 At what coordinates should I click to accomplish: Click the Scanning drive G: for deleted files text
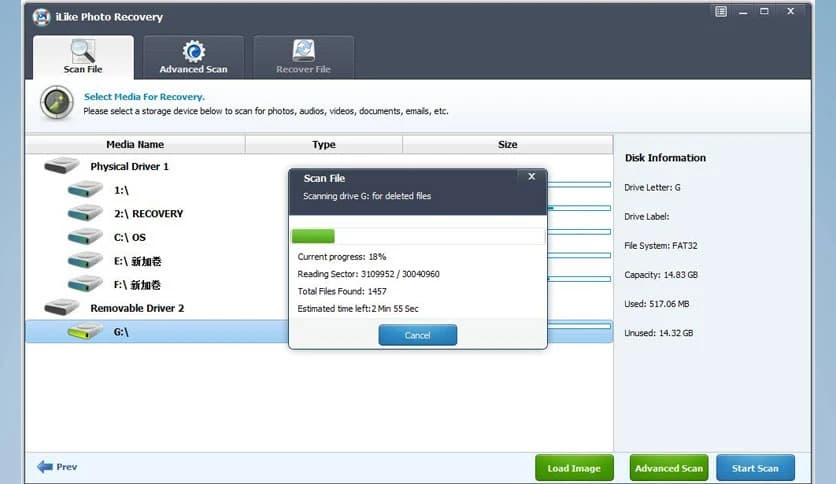click(367, 196)
